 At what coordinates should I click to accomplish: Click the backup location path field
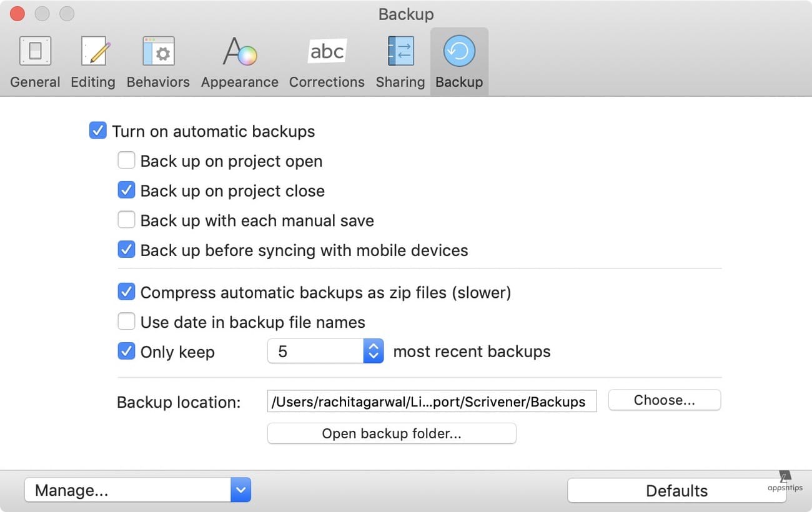coord(432,401)
